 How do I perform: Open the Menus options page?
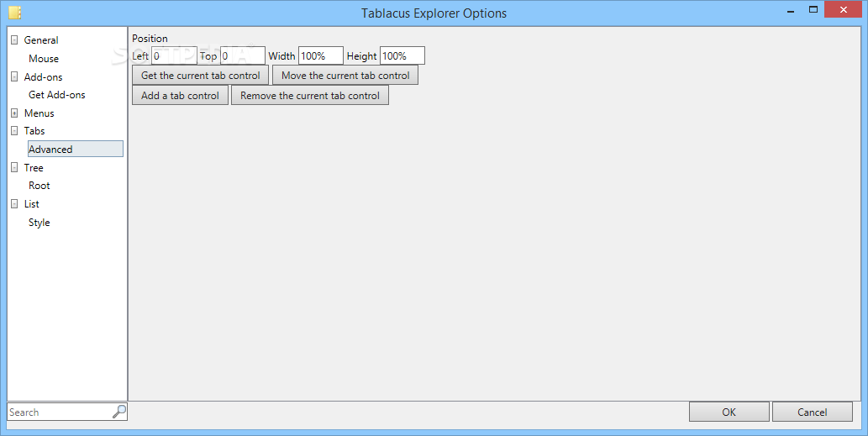tap(39, 113)
